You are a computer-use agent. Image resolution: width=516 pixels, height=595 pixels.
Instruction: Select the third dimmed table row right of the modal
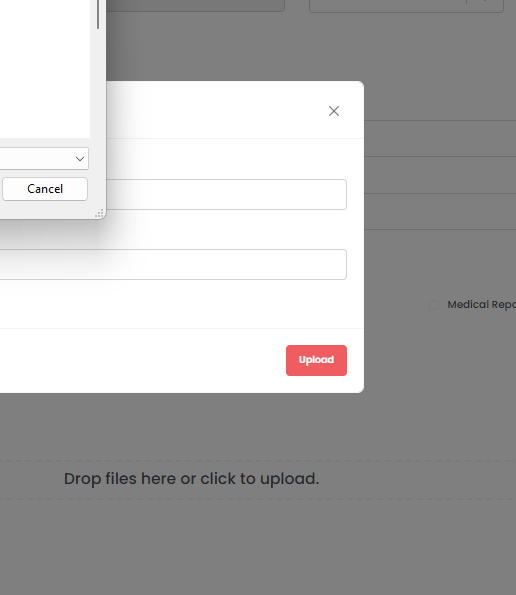click(440, 211)
